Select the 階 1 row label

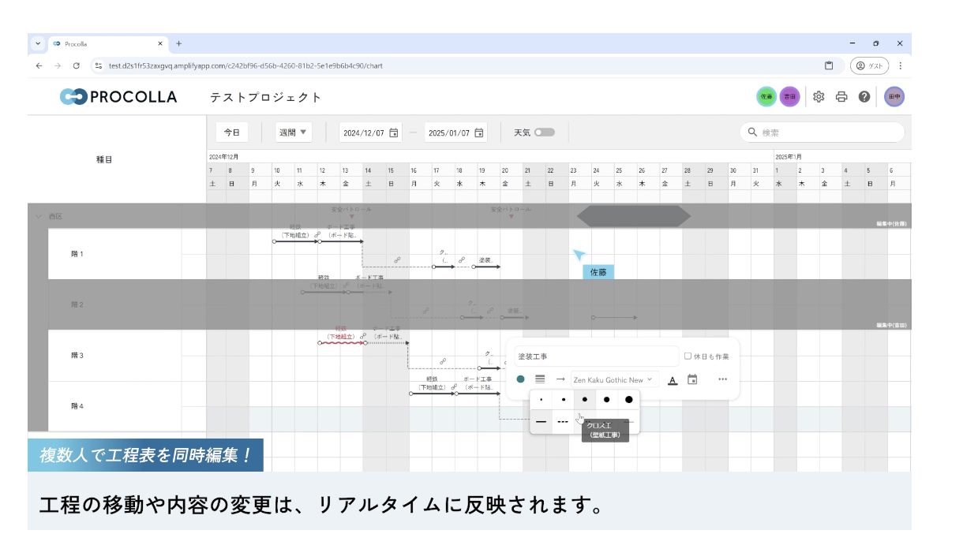[77, 254]
